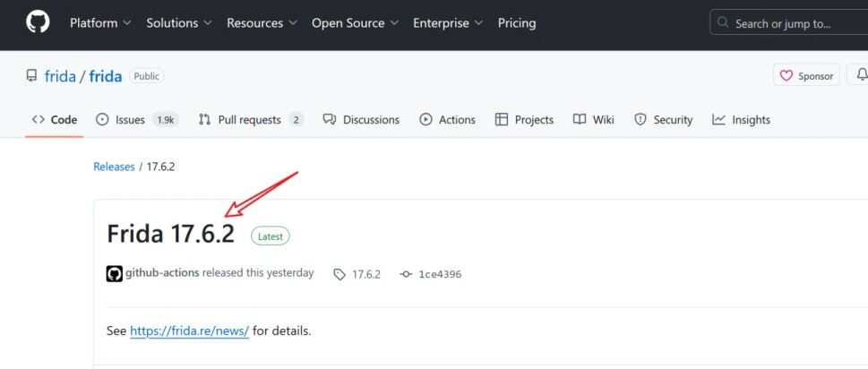Go back to Releases breadcrumb link
Screen dimensions: 868x369
pos(114,167)
